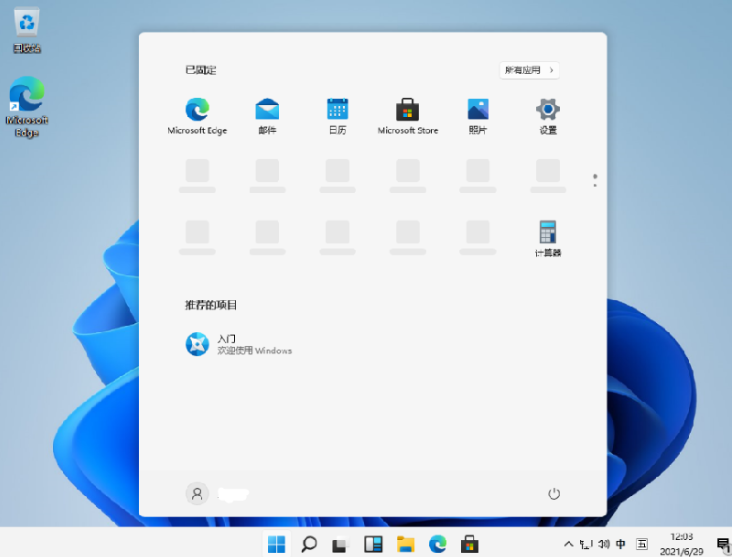The width and height of the screenshot is (732, 557).
Task: Click the user account avatar
Action: point(197,494)
